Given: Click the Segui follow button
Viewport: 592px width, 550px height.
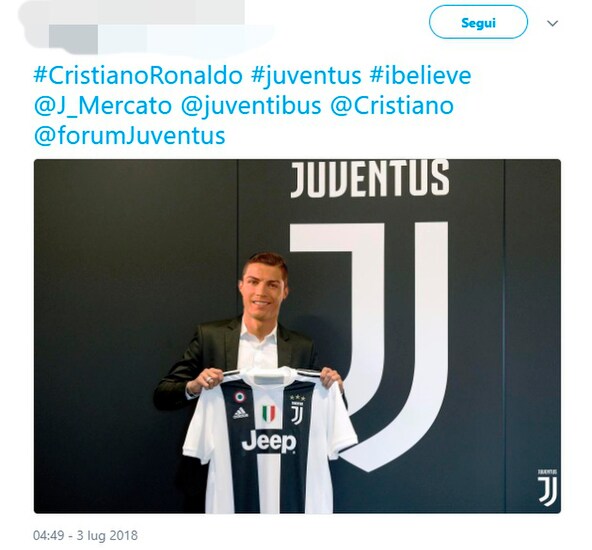Looking at the screenshot, I should pos(478,22).
